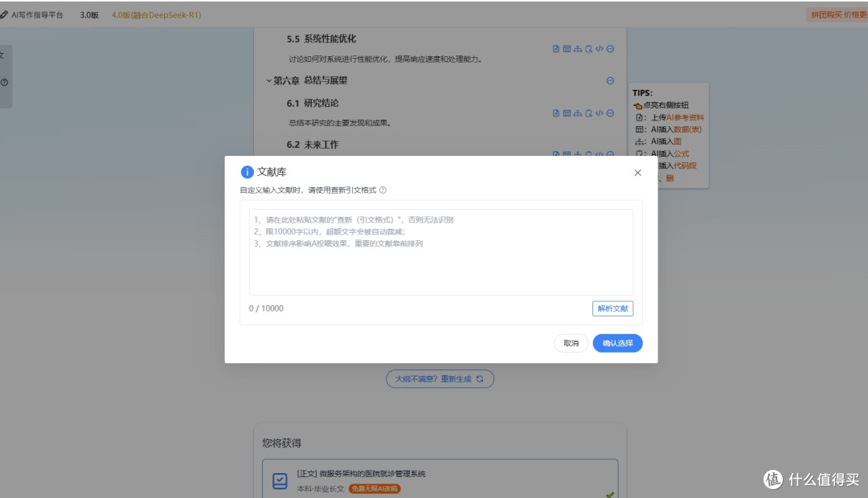
Task: Insert AI diagram in 6.1 研究结论
Action: coord(577,113)
